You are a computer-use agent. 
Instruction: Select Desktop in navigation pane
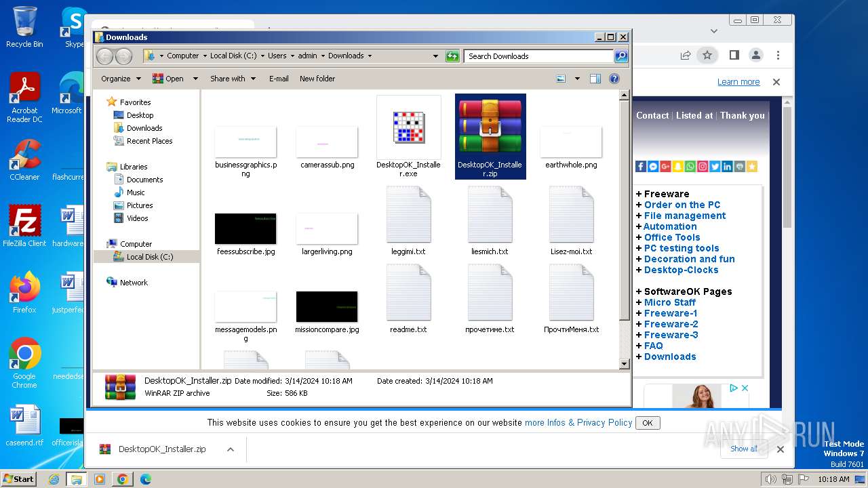tap(140, 115)
